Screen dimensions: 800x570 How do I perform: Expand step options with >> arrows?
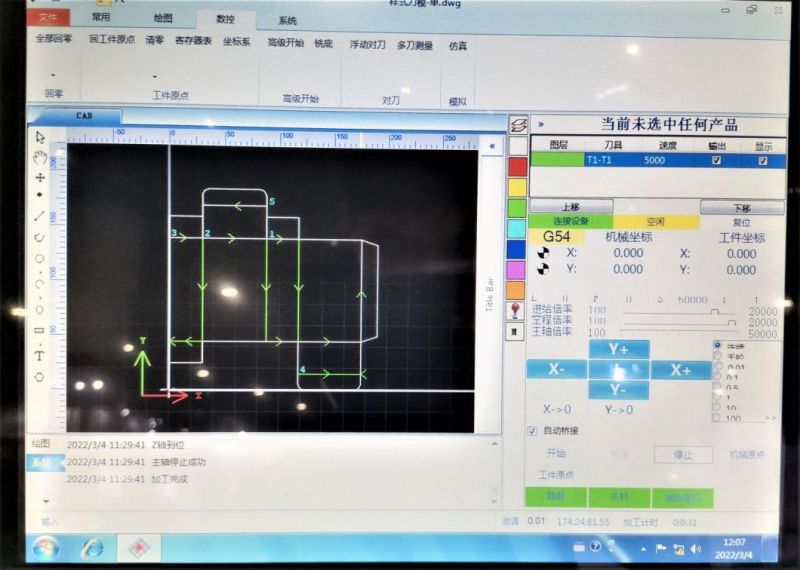tap(770, 417)
